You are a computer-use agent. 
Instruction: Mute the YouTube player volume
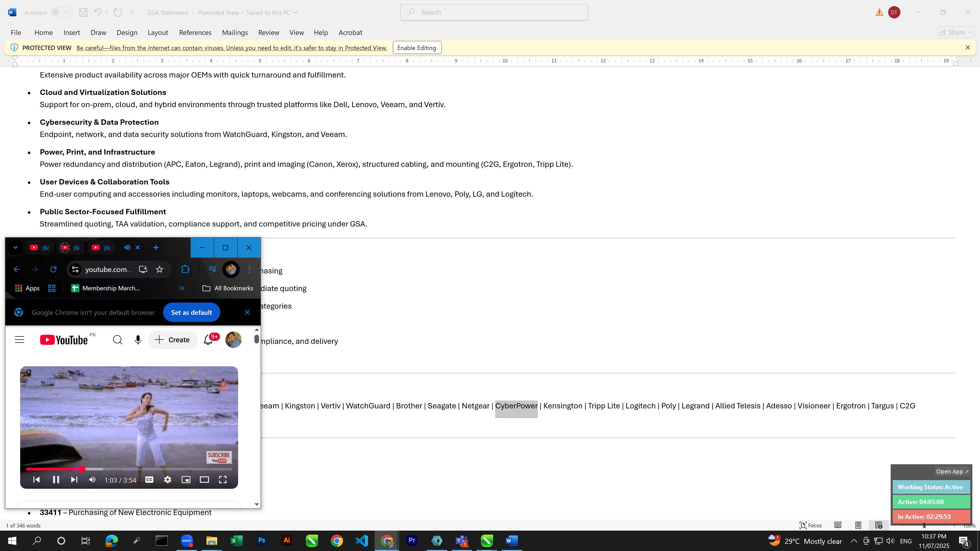pyautogui.click(x=92, y=480)
